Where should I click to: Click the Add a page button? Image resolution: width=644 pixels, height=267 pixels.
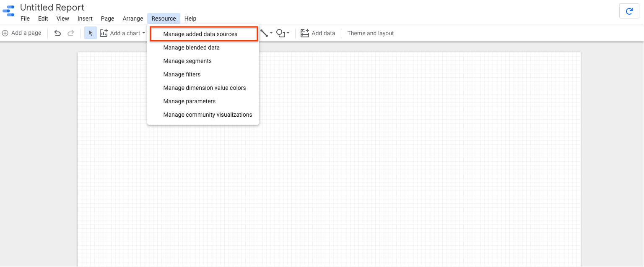click(22, 33)
